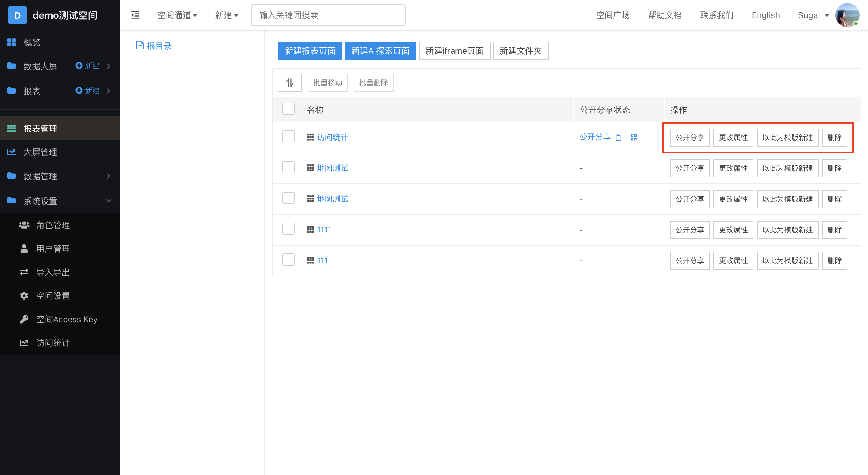Expand the 数据大屏 chevron
This screenshot has width=868, height=475.
tap(109, 66)
